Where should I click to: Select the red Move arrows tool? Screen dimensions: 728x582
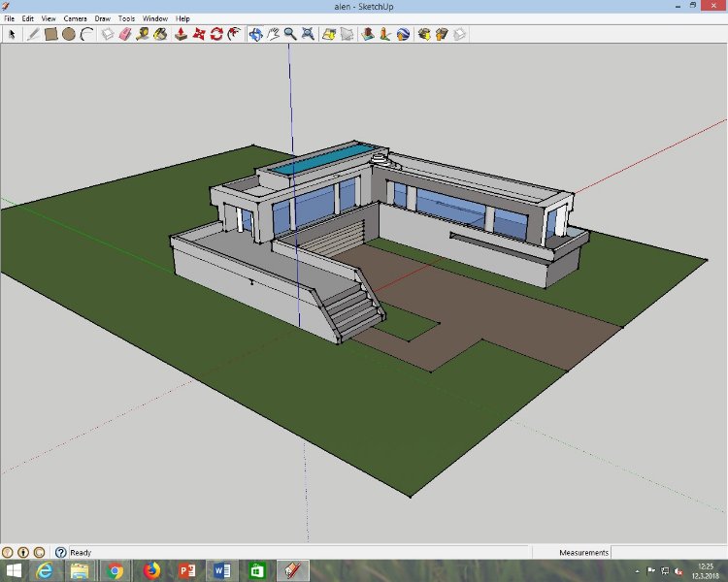199,34
